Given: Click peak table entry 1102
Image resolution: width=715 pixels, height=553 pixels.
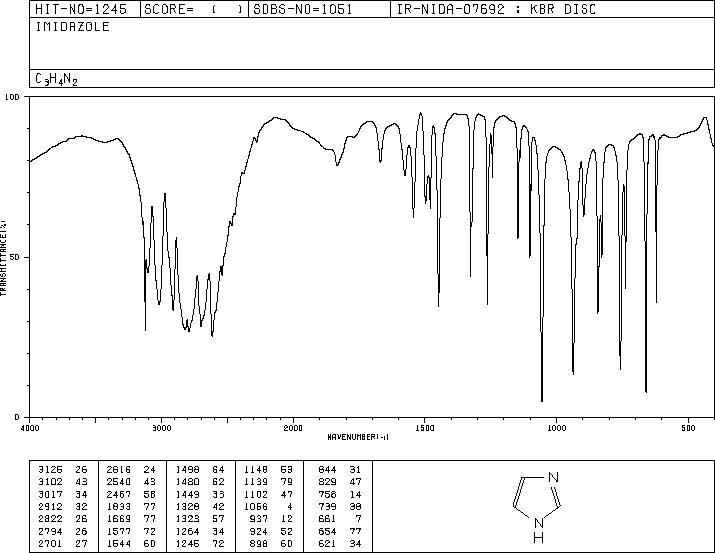Looking at the screenshot, I should pyautogui.click(x=256, y=494).
